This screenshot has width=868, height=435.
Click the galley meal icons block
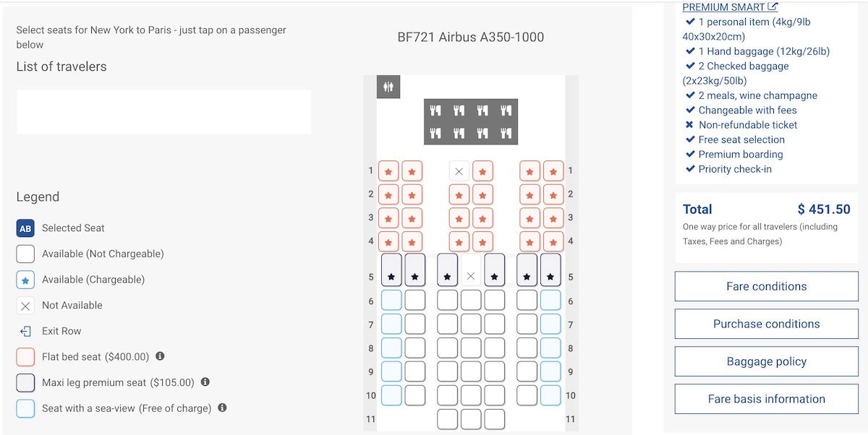(471, 121)
